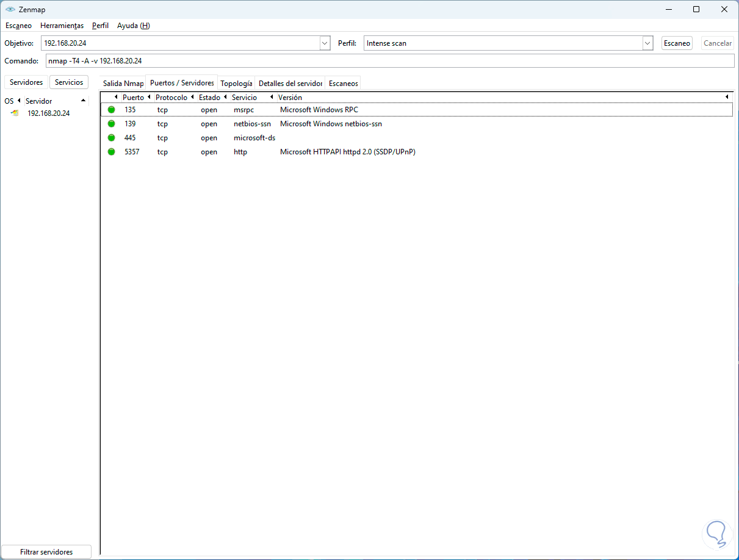Screen dimensions: 739x560
Task: Switch to the Puertos / Servidores tab
Action: click(x=182, y=83)
